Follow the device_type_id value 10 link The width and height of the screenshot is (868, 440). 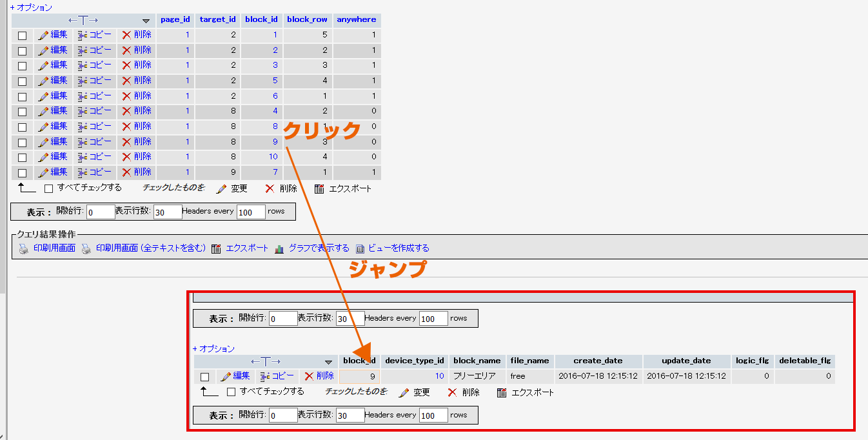[439, 376]
